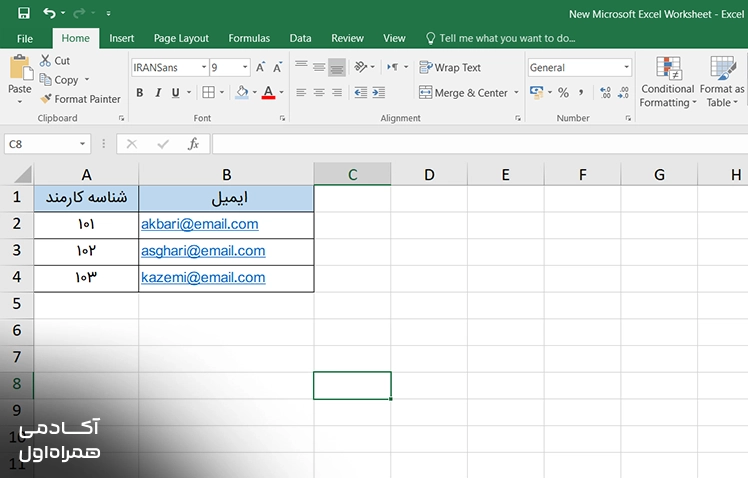Toggle Top Align vertical alignment
Viewport: 748px width, 478px height.
pos(301,67)
